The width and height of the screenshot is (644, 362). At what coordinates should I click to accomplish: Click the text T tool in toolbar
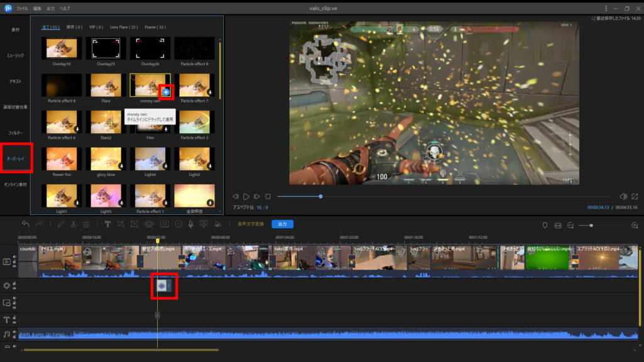[x=108, y=224]
